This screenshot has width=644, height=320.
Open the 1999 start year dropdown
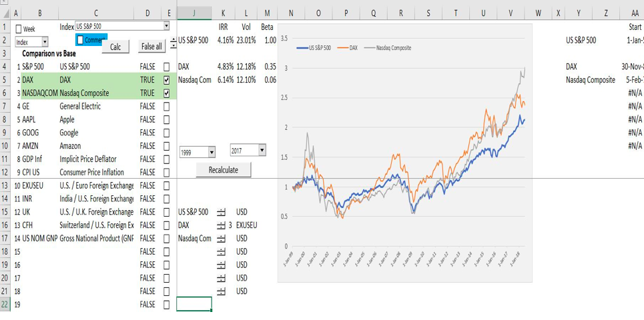click(198, 153)
